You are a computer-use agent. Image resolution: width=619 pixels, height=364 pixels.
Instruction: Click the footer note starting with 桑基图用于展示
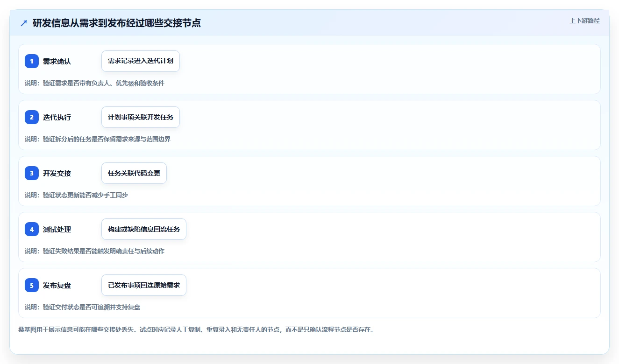point(196,329)
